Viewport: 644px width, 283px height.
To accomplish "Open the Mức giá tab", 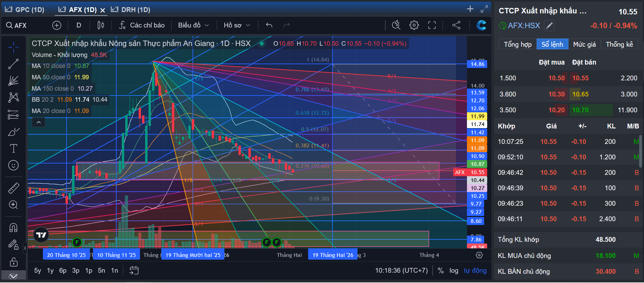I will click(584, 44).
